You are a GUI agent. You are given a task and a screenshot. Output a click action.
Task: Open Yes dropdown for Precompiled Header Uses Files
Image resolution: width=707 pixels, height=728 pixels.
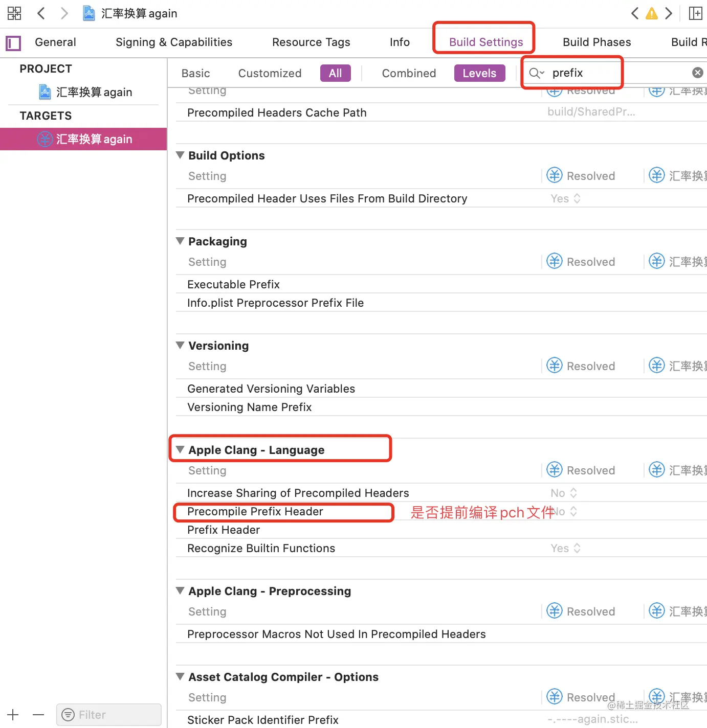[565, 198]
